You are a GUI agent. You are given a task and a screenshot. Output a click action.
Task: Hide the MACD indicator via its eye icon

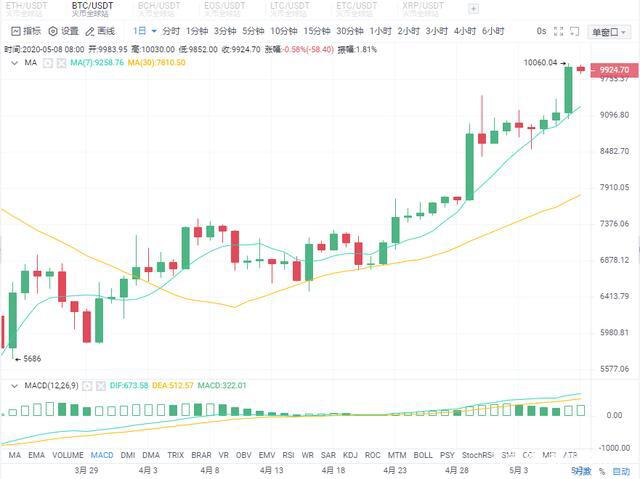[x=87, y=386]
